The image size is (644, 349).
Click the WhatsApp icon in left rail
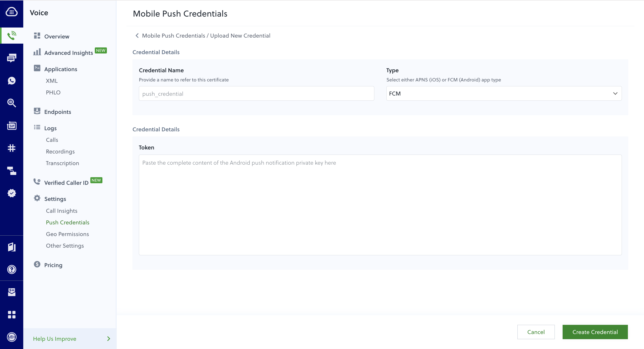(11, 81)
